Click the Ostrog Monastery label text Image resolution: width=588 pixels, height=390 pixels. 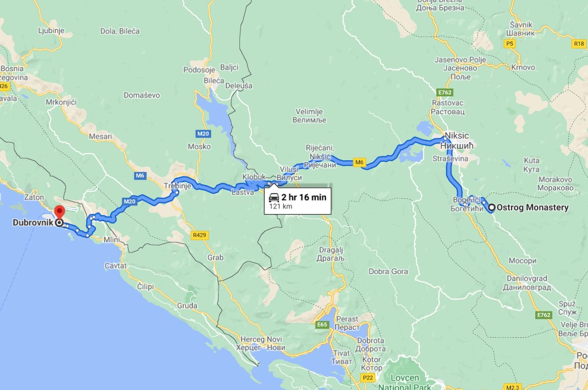tap(533, 207)
